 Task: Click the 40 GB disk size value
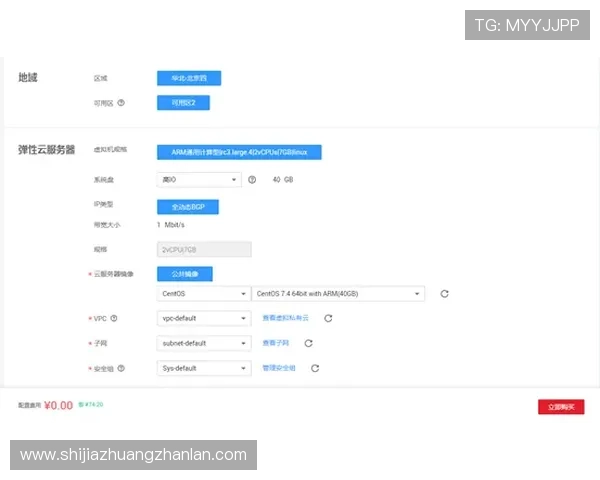pyautogui.click(x=283, y=180)
